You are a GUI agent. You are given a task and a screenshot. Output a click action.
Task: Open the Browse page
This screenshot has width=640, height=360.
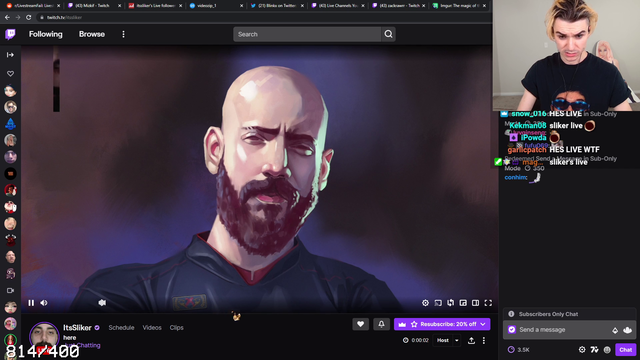[92, 34]
